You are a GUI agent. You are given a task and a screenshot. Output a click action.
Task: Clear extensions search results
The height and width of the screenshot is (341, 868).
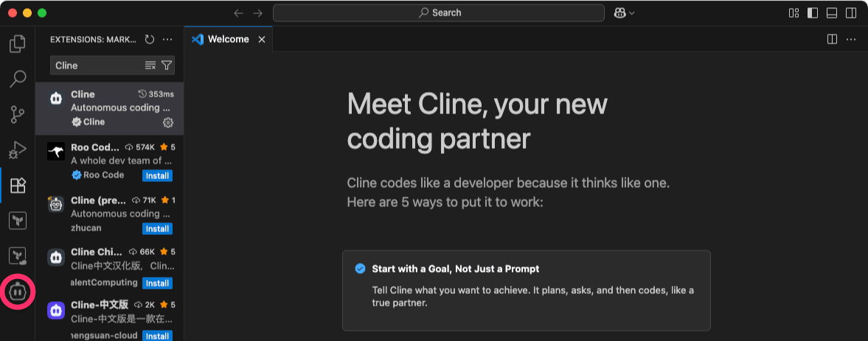coord(150,66)
